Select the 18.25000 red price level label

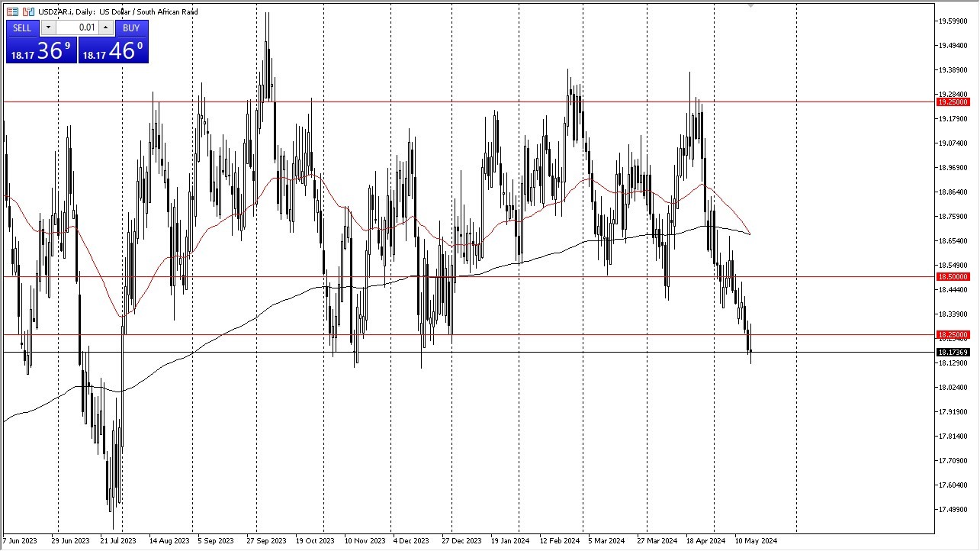coord(953,335)
